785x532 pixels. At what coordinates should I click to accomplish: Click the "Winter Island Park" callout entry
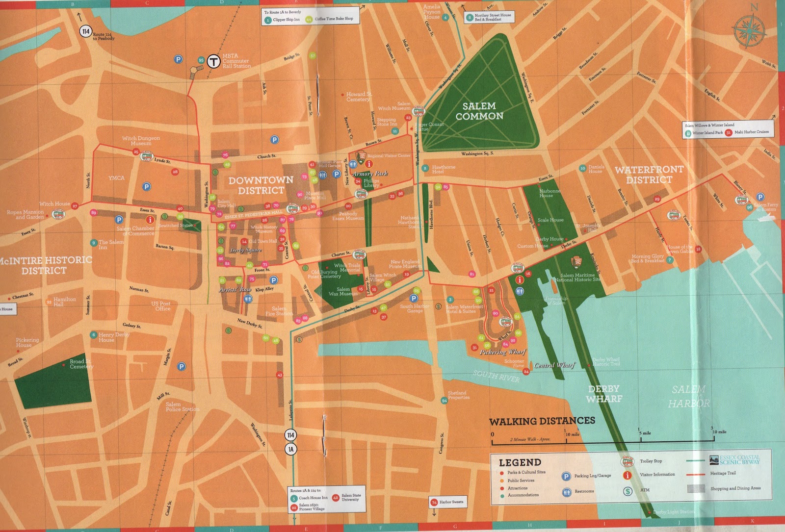point(704,132)
